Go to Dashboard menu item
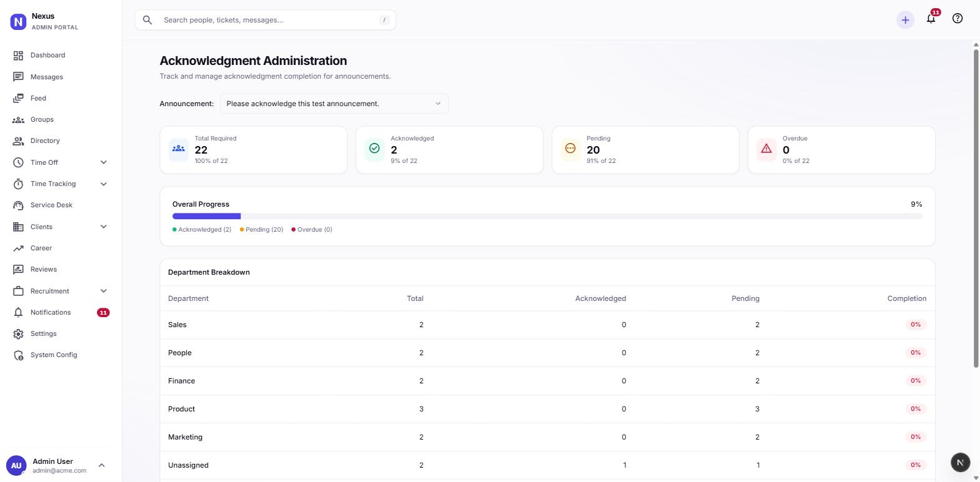The image size is (980, 482). (x=61, y=56)
